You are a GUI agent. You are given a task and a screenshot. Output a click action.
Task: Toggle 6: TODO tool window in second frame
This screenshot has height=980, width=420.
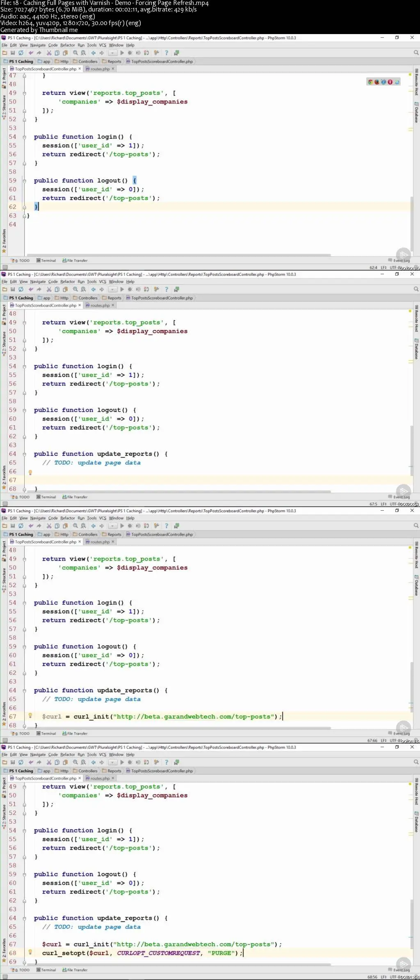[x=21, y=497]
